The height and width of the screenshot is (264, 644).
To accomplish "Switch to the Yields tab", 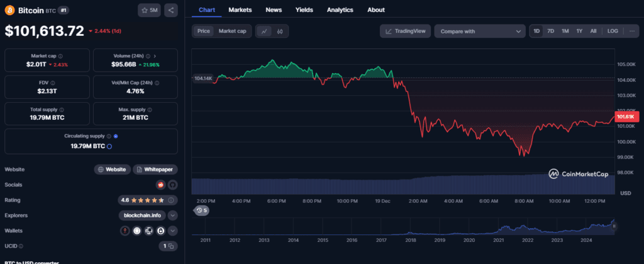I will [x=304, y=10].
